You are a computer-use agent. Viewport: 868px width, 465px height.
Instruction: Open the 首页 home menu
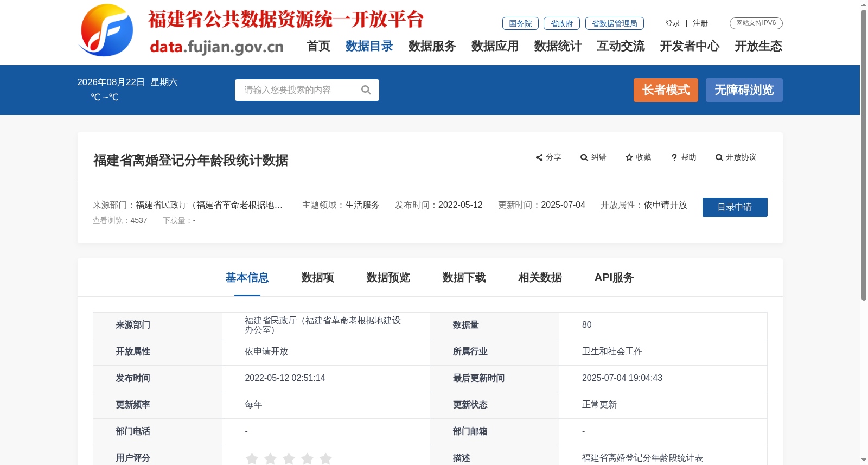318,46
